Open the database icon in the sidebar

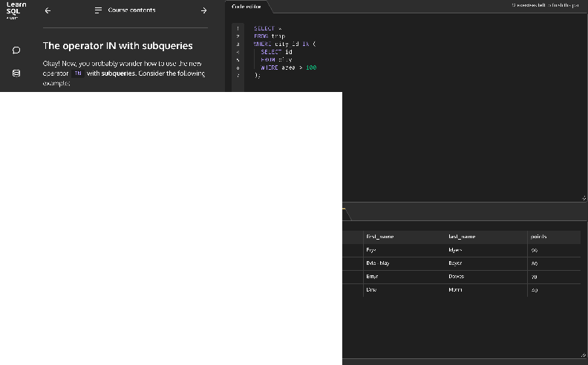pos(16,73)
